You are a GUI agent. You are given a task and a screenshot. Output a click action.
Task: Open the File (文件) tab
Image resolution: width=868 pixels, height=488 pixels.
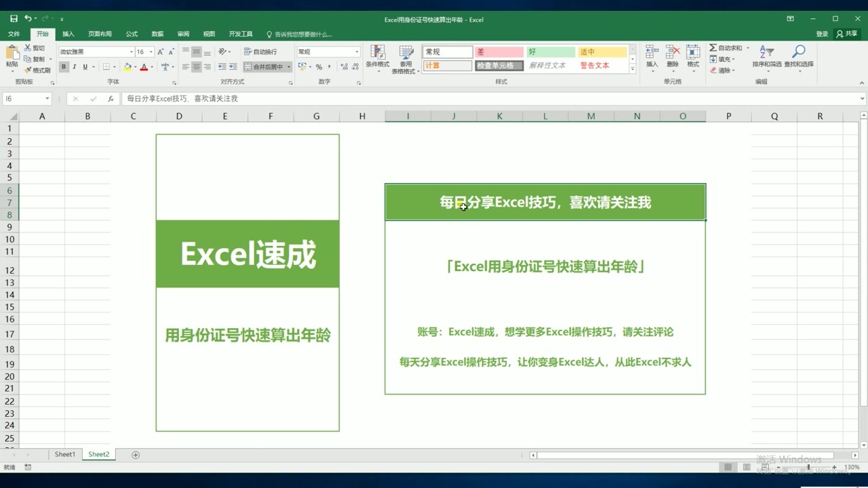(x=14, y=34)
